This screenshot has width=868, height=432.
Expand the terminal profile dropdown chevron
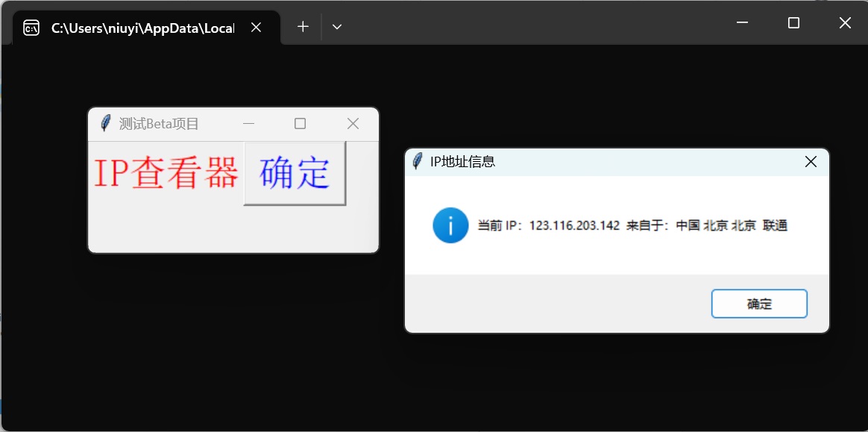[x=336, y=27]
